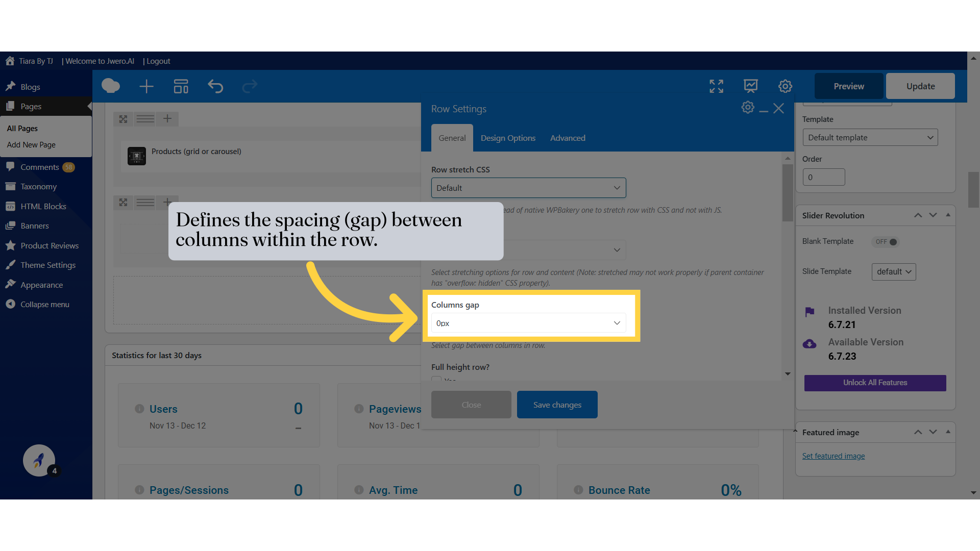Click Save changes button
The width and height of the screenshot is (980, 551).
click(x=557, y=405)
